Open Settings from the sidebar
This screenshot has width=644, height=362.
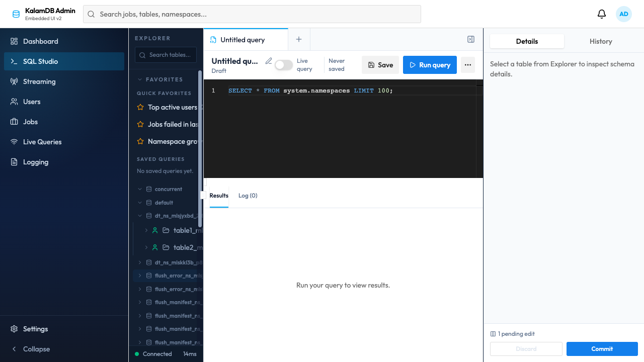tap(35, 329)
